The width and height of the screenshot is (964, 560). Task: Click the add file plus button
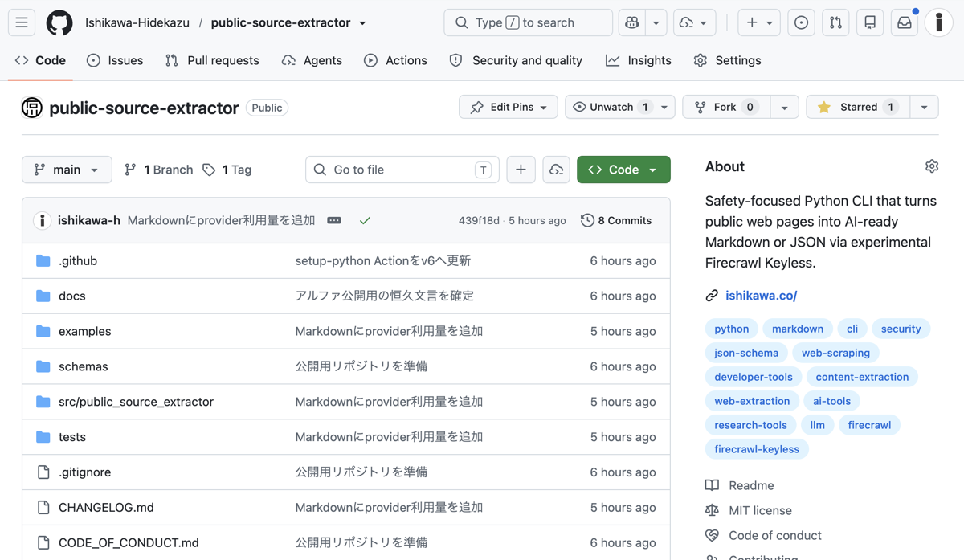coord(521,170)
